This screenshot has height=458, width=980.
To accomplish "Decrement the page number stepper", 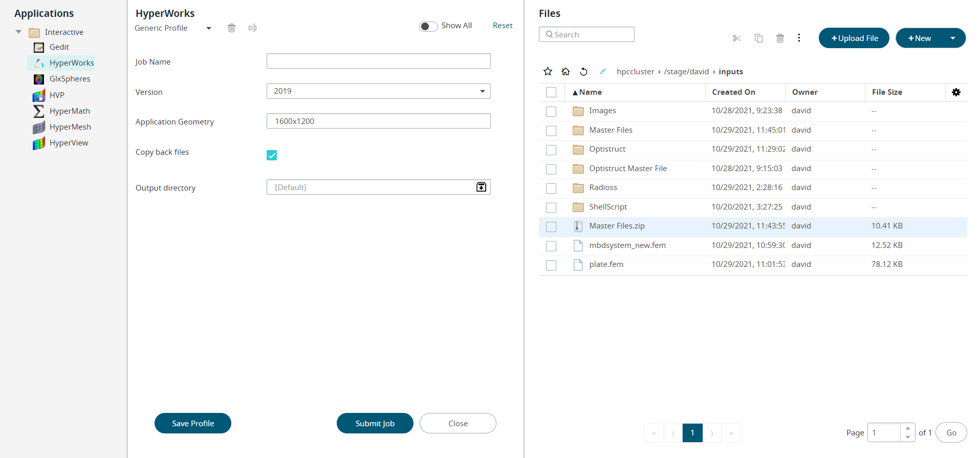I will (908, 437).
